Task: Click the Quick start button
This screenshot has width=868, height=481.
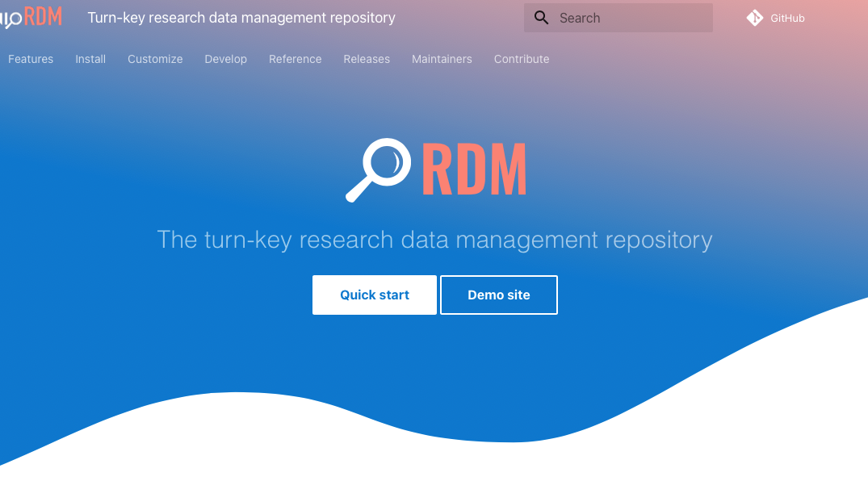Action: coord(374,295)
